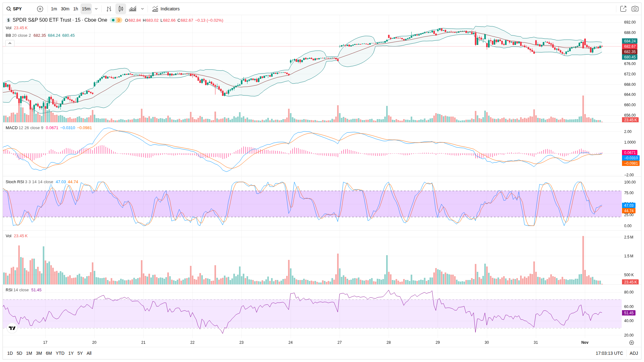Toggle the ADJ adjusted data button

pyautogui.click(x=634, y=353)
